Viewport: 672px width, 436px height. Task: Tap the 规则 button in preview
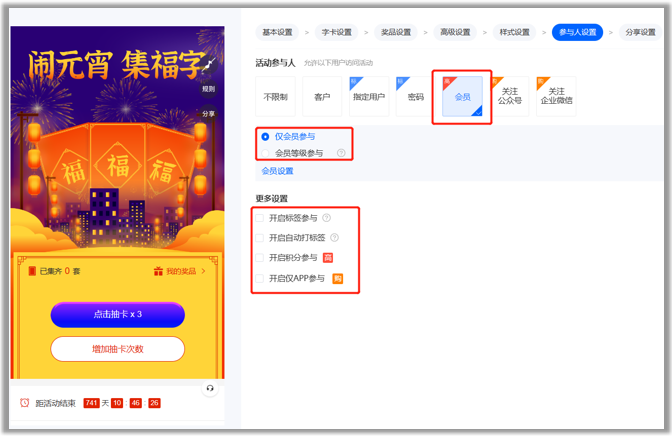[209, 89]
